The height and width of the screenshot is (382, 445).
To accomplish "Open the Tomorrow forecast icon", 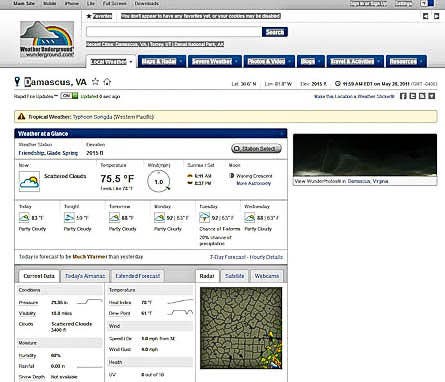I will 114,218.
